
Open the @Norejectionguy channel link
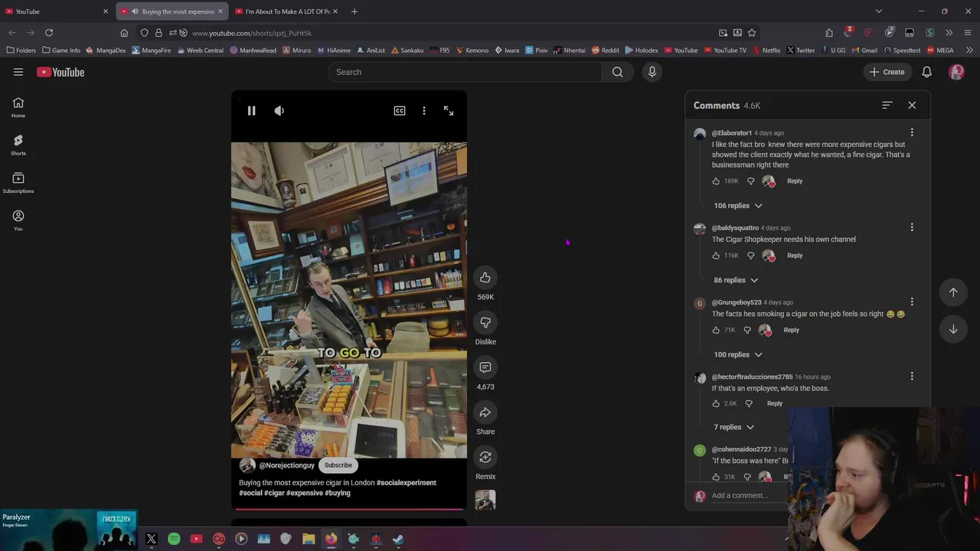click(x=286, y=465)
